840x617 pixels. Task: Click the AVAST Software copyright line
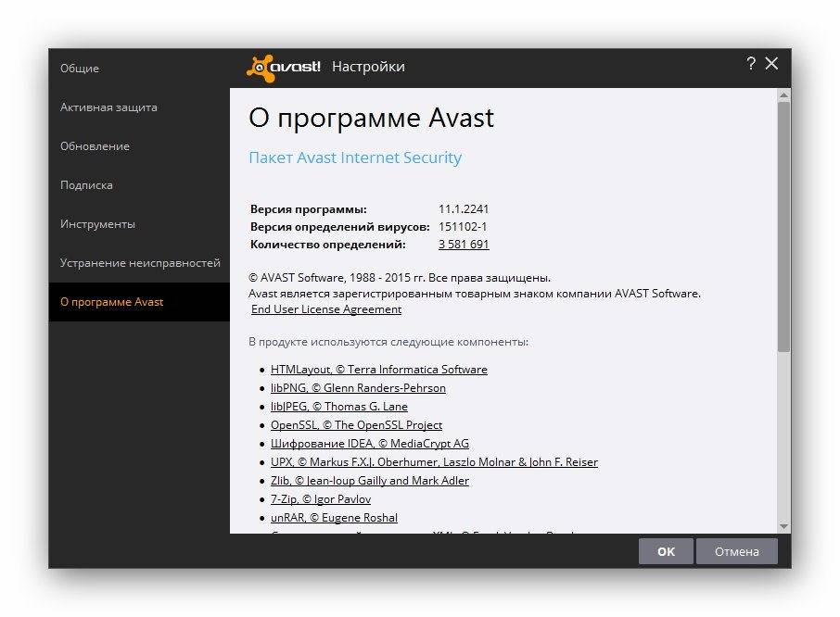(x=400, y=278)
